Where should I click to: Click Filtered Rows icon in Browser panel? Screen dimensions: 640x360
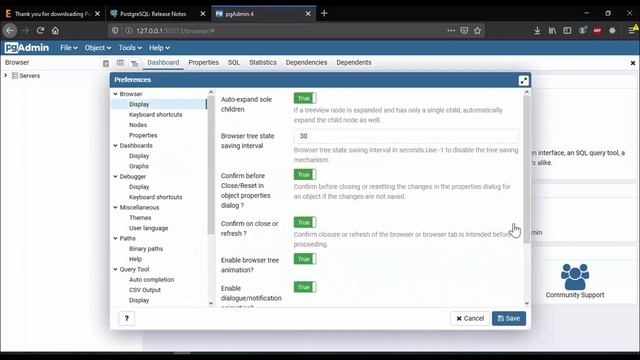134,63
